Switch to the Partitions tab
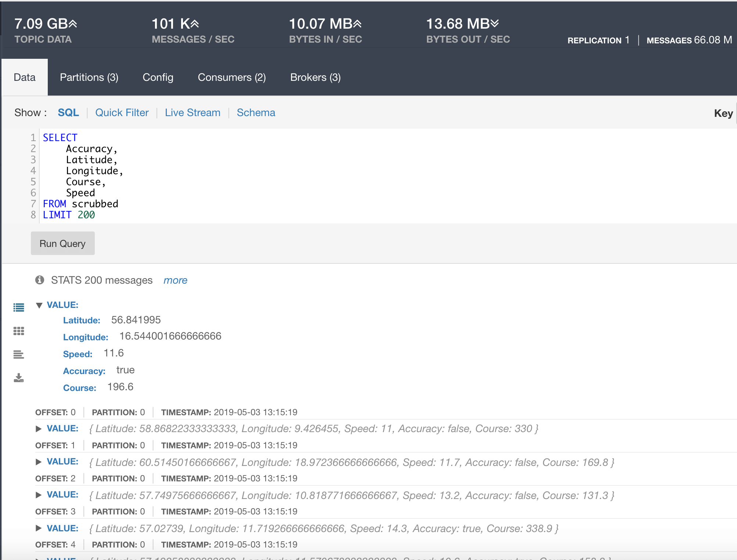Screen dimensions: 737x560 coord(89,77)
